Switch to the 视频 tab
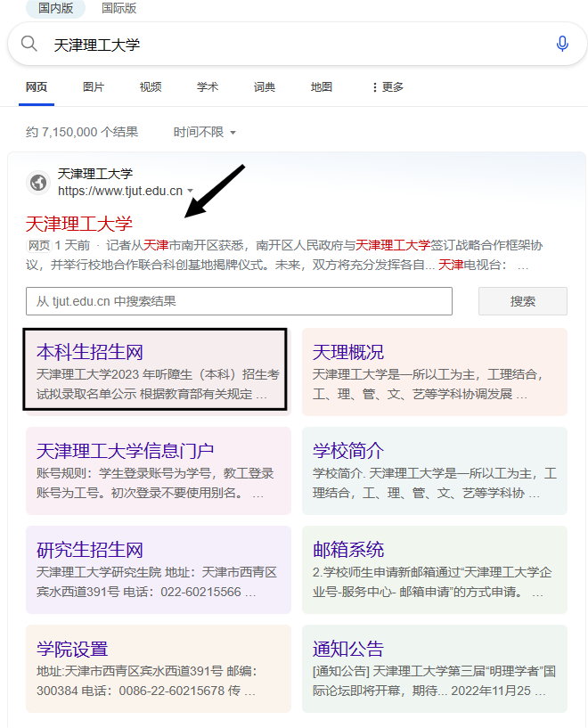 [151, 86]
